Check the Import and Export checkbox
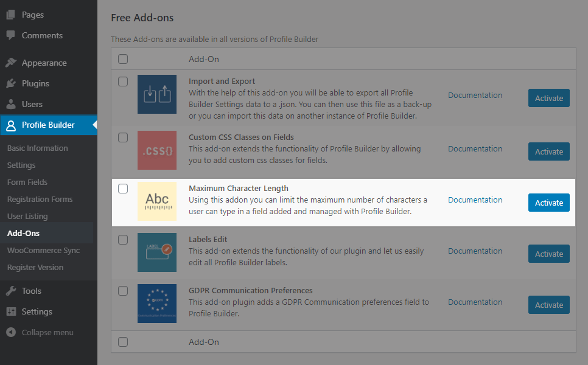Viewport: 588px width, 365px height. click(123, 82)
